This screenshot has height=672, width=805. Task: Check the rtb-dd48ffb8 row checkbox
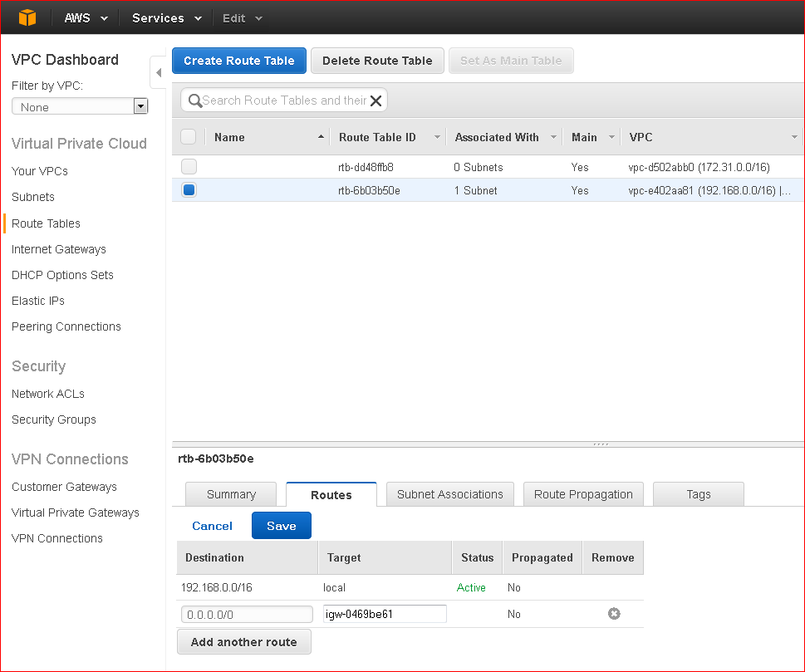point(189,166)
